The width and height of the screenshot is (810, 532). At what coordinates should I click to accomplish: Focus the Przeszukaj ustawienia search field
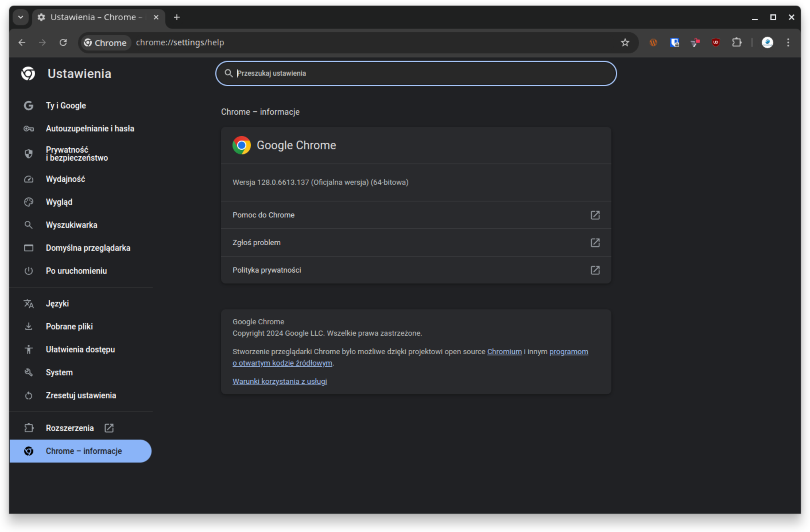tap(416, 73)
